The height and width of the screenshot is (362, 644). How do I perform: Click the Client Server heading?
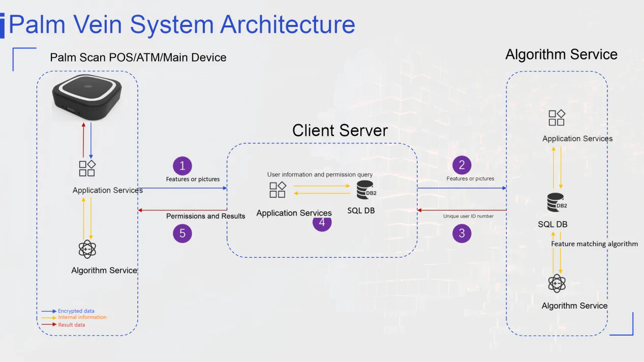(340, 131)
